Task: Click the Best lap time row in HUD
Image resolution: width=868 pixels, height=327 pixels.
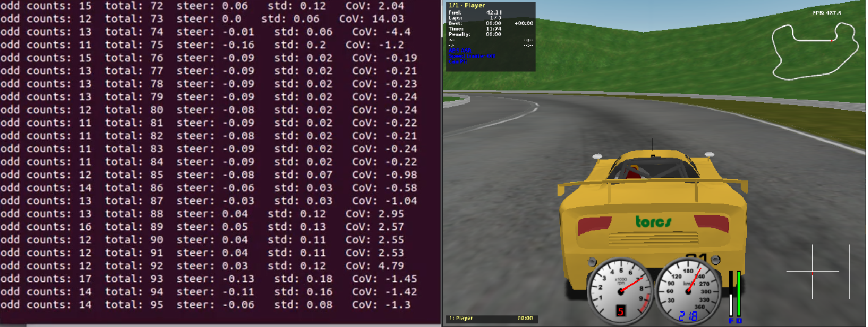Action: 490,23
